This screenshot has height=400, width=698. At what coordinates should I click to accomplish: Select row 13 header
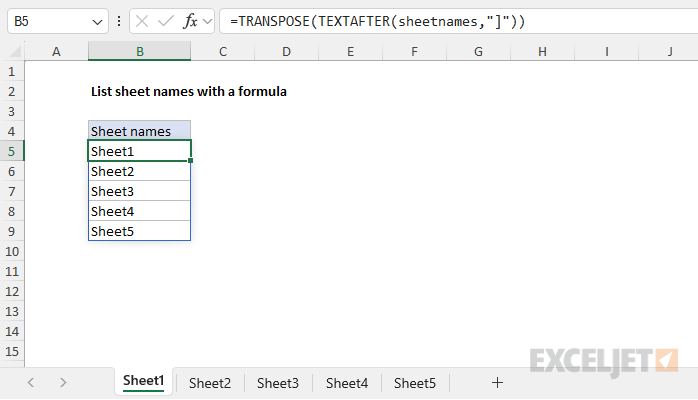click(x=12, y=312)
